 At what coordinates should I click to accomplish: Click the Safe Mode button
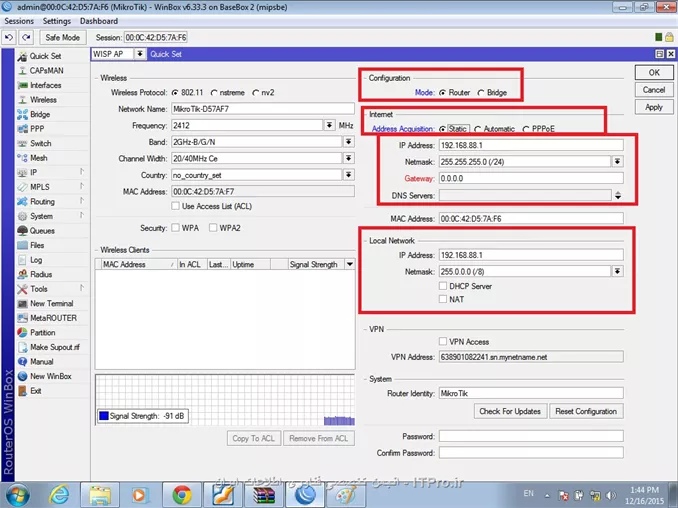click(x=63, y=38)
